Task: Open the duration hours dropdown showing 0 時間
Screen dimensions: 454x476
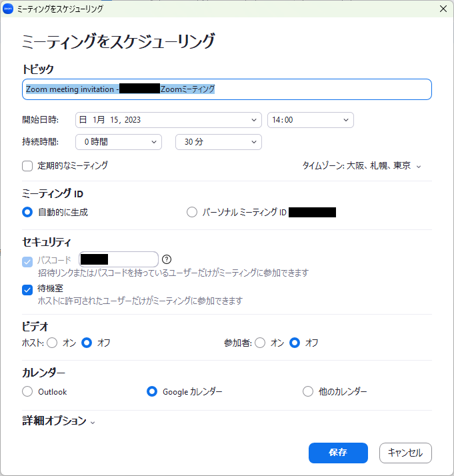Action: click(x=119, y=142)
